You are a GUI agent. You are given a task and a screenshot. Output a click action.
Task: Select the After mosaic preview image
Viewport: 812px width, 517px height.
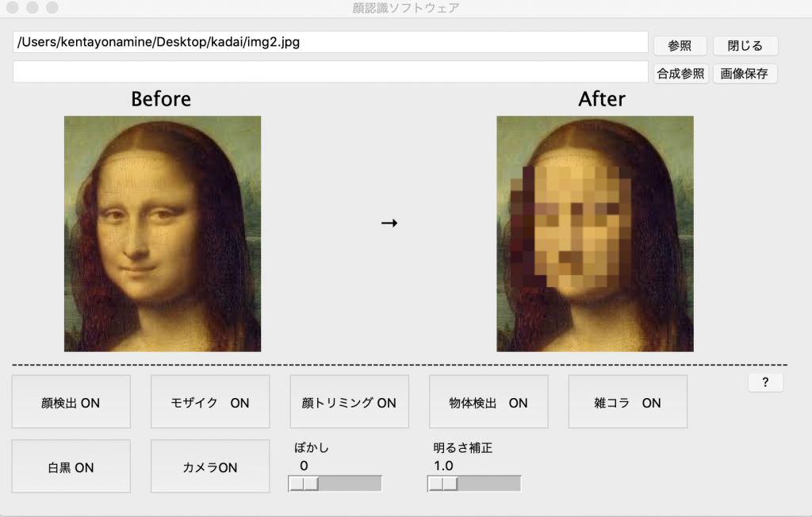(x=595, y=234)
